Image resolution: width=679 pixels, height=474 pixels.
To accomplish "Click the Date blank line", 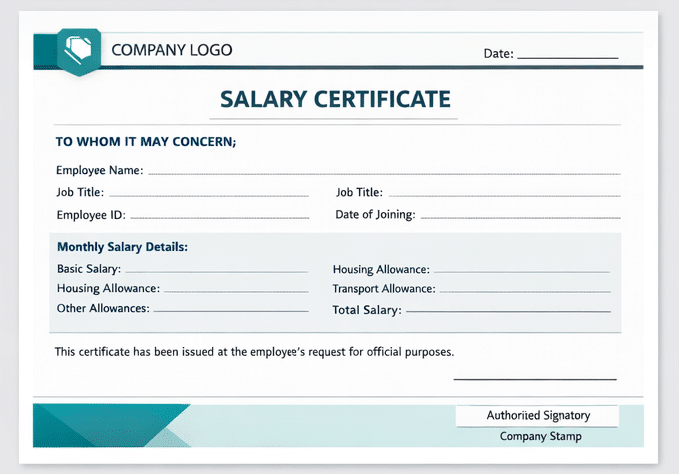I will pos(568,58).
